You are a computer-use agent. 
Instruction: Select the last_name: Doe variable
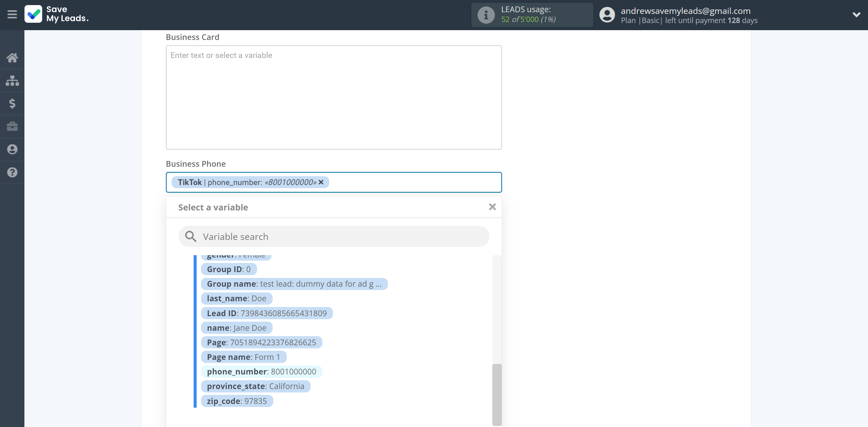point(237,299)
